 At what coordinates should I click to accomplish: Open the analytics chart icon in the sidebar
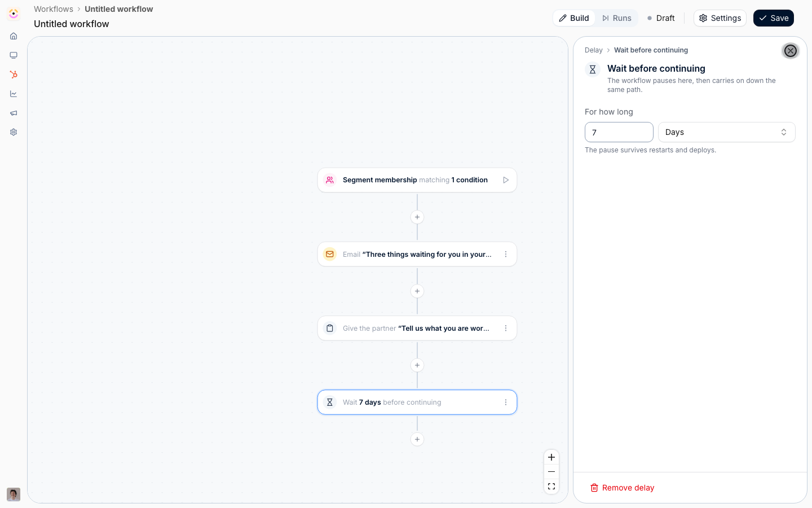pyautogui.click(x=14, y=94)
